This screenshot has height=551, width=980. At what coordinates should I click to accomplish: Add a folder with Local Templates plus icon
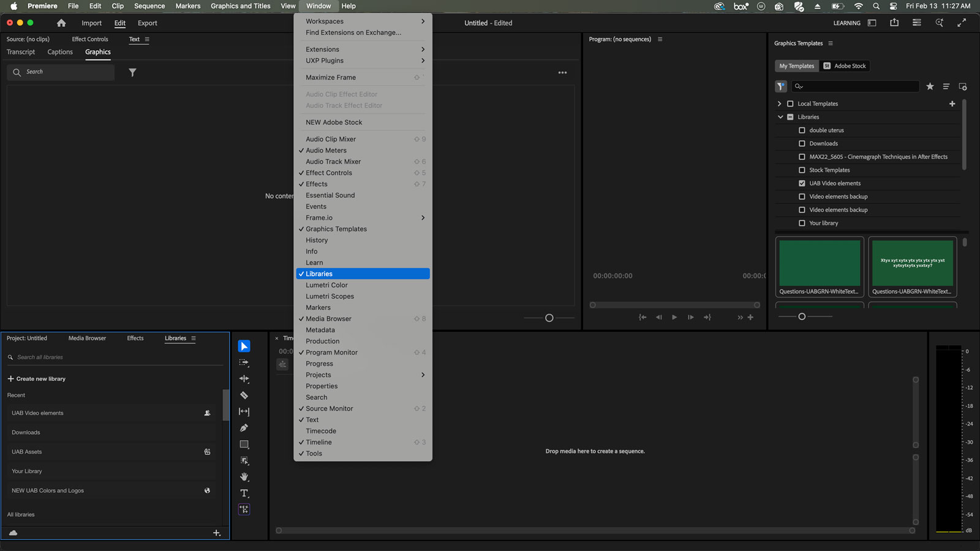(952, 103)
